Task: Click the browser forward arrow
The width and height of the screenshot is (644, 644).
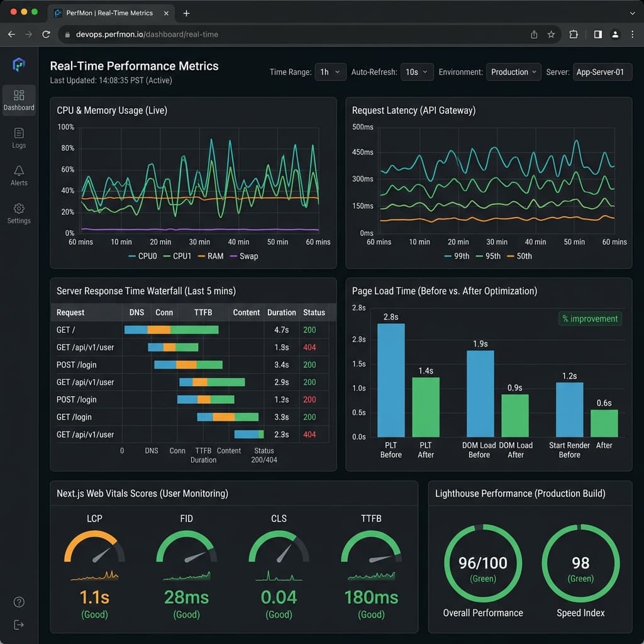Action: 29,35
